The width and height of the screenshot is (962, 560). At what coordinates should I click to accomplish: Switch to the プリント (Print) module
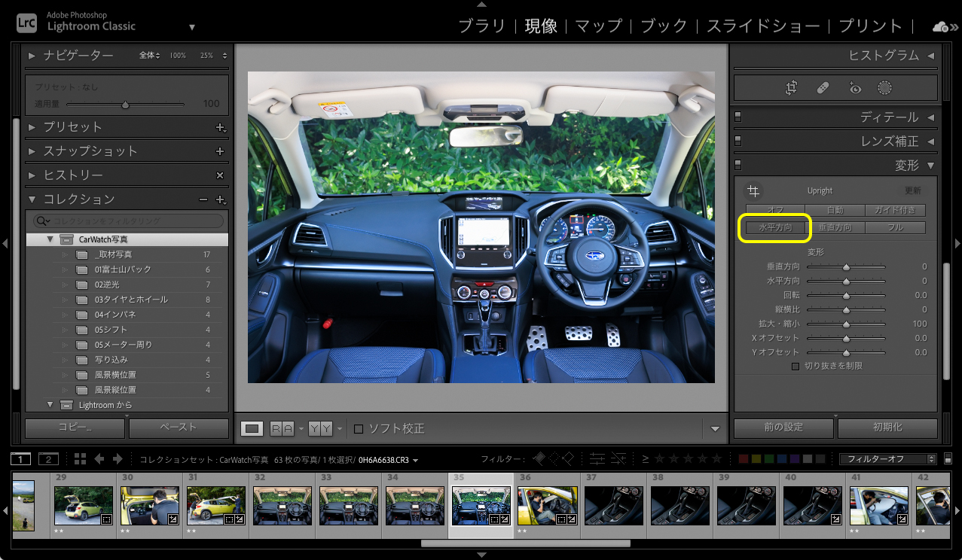point(870,26)
